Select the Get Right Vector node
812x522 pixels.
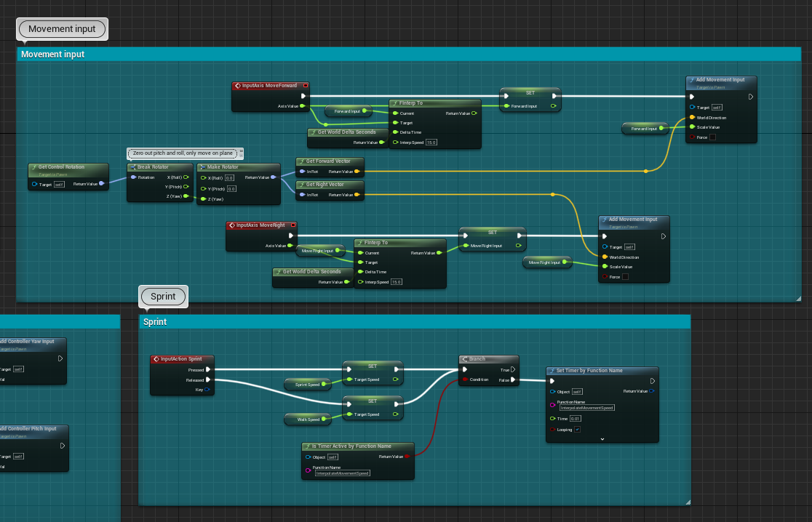click(x=330, y=190)
